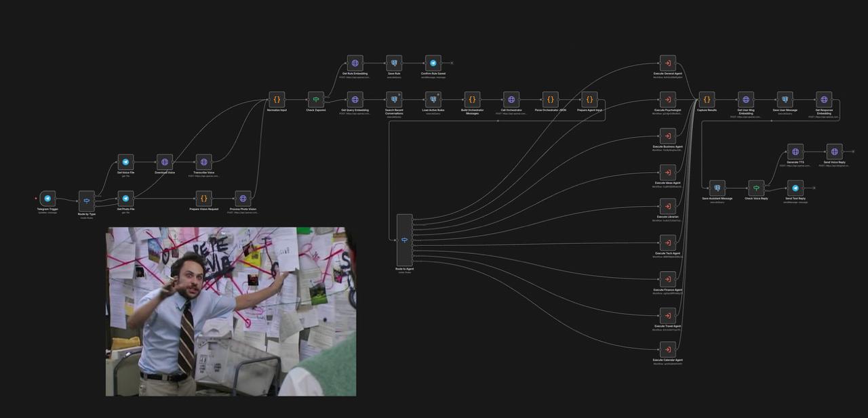Select the Get Rule Embedding node
This screenshot has height=418, width=868.
pos(355,63)
